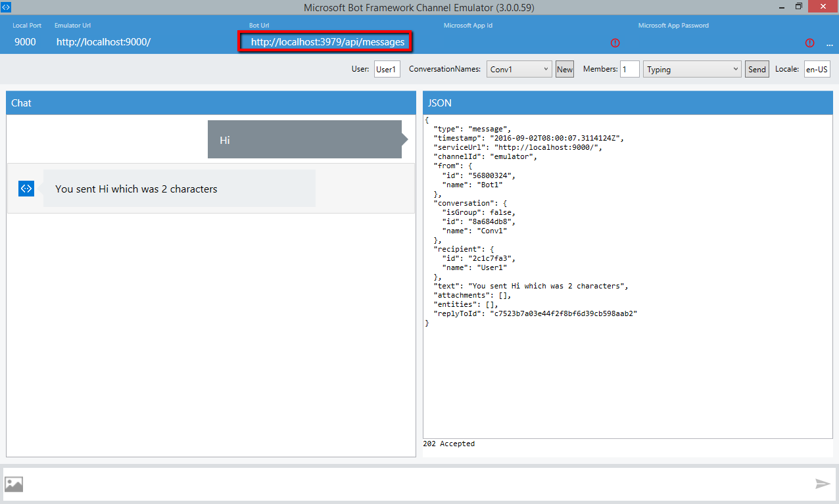
Task: Click the New conversation button
Action: click(x=564, y=69)
